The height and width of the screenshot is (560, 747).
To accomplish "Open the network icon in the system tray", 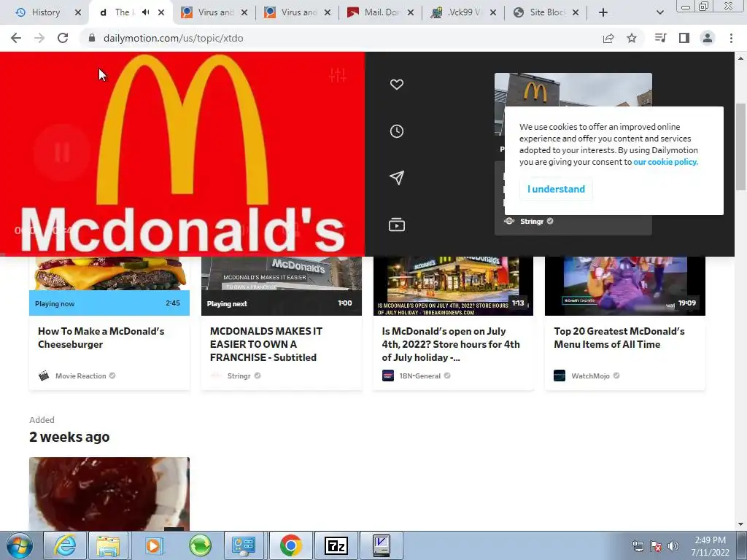I will click(x=638, y=546).
